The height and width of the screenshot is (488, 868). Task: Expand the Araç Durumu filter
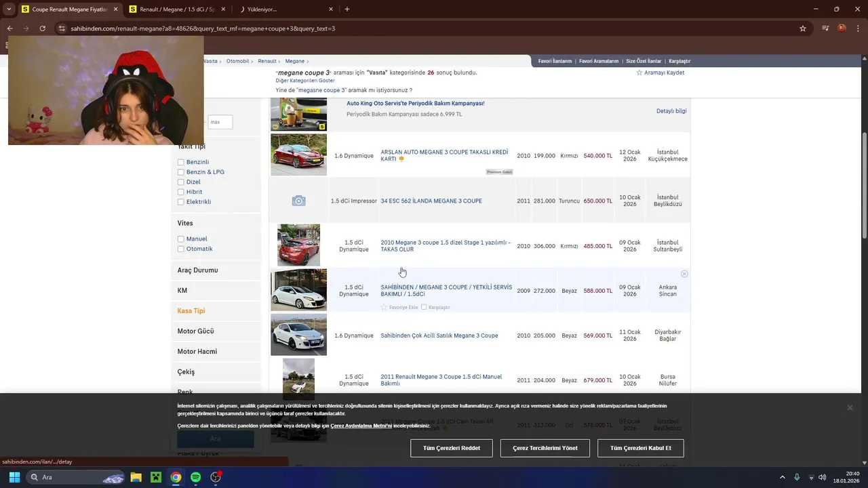point(198,270)
